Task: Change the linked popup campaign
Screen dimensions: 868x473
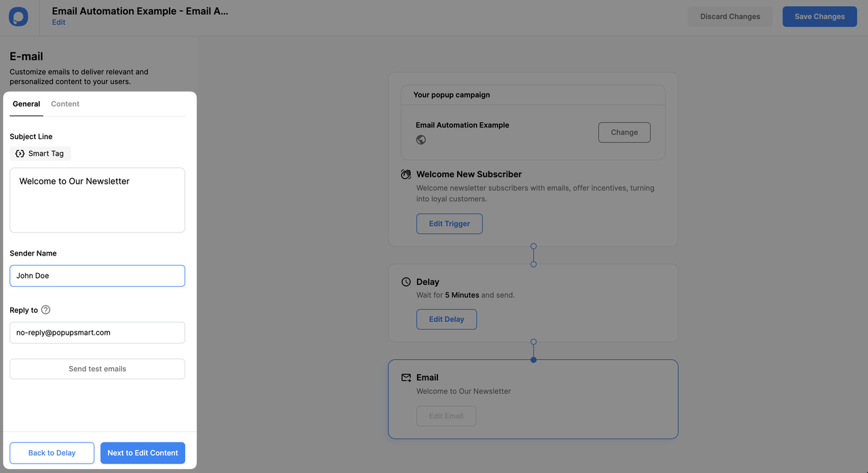Action: point(624,132)
